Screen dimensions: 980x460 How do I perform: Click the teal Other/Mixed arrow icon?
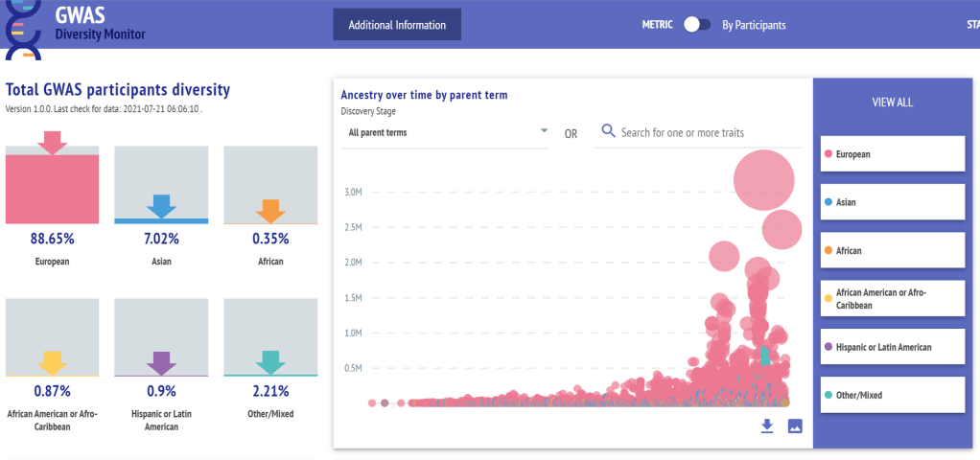coord(269,362)
